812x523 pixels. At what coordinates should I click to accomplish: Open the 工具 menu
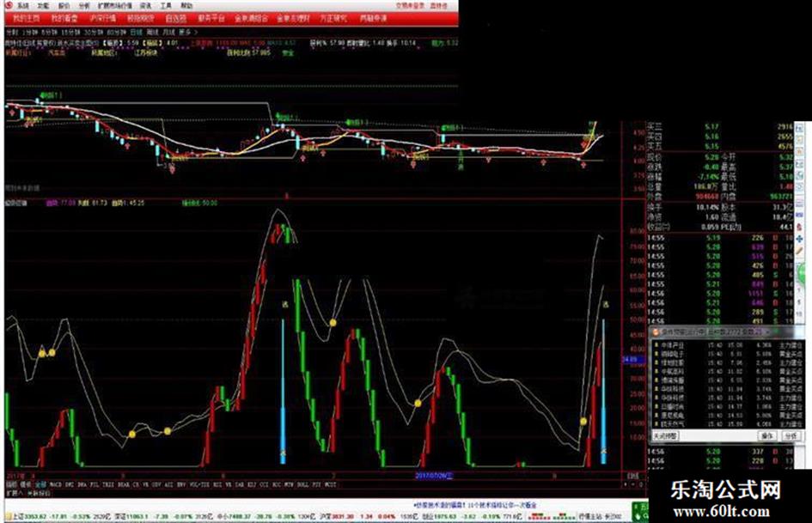tap(166, 6)
